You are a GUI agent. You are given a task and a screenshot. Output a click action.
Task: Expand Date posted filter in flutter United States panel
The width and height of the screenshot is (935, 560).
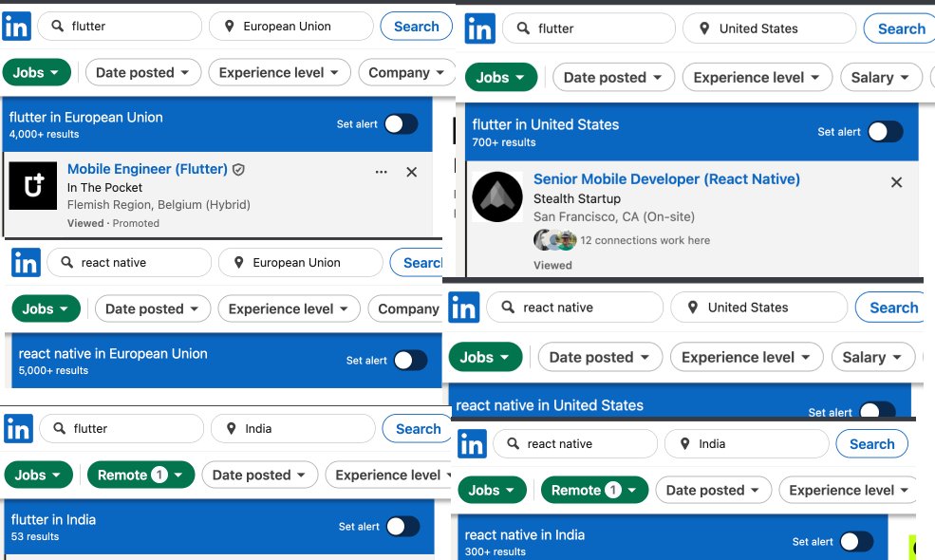tap(613, 78)
